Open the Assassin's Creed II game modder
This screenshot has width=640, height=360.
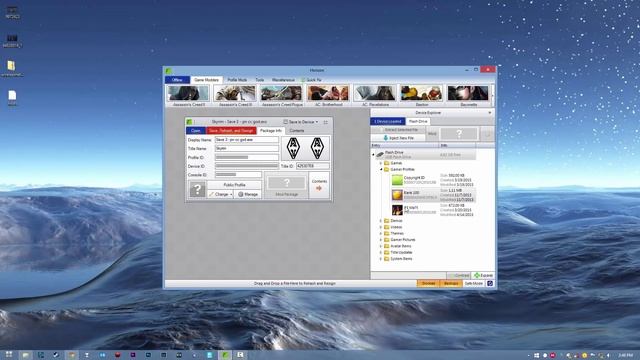pyautogui.click(x=188, y=96)
